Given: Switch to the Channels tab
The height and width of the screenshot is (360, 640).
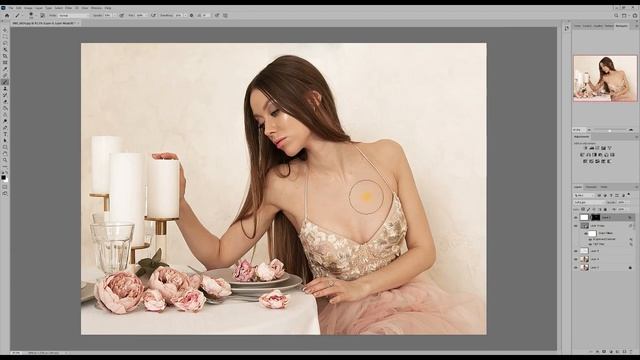Looking at the screenshot, I should [591, 187].
